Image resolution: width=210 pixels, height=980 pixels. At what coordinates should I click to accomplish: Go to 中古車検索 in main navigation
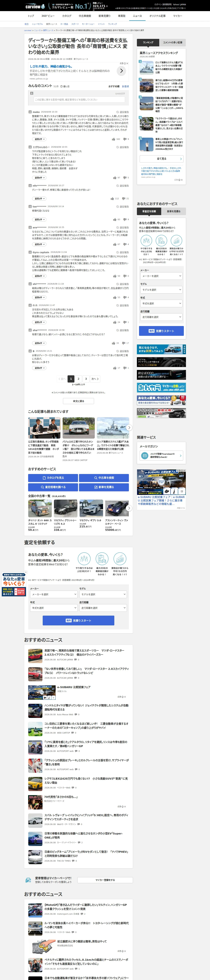tap(85, 16)
